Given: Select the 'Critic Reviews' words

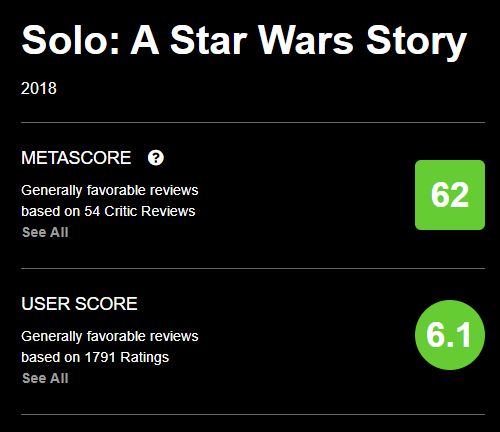Looking at the screenshot, I should [150, 211].
